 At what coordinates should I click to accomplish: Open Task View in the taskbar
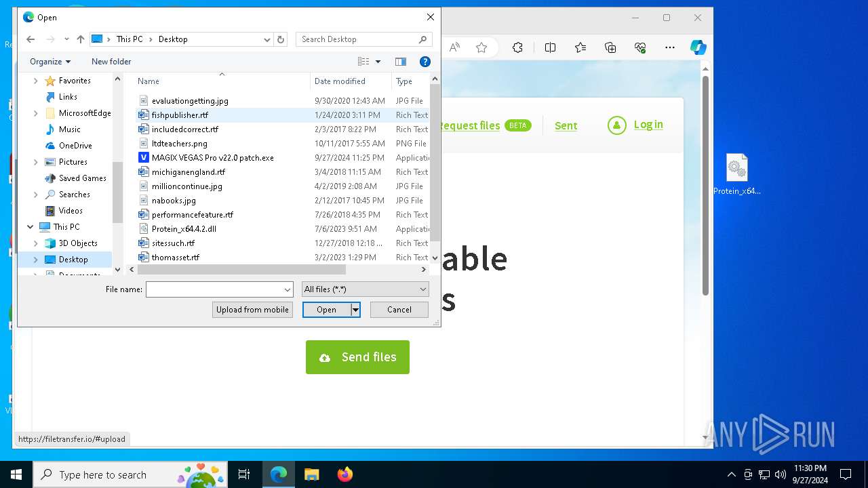pyautogui.click(x=244, y=474)
